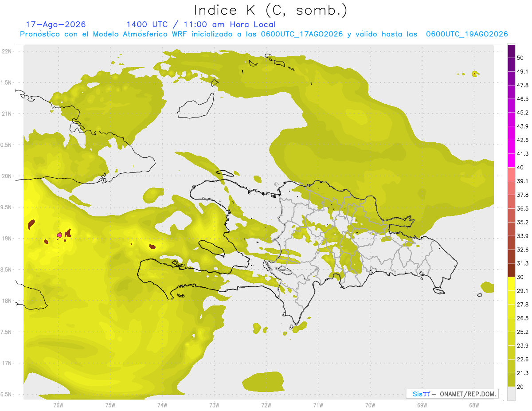Click the '27.8' value on the color scale

tap(523, 305)
